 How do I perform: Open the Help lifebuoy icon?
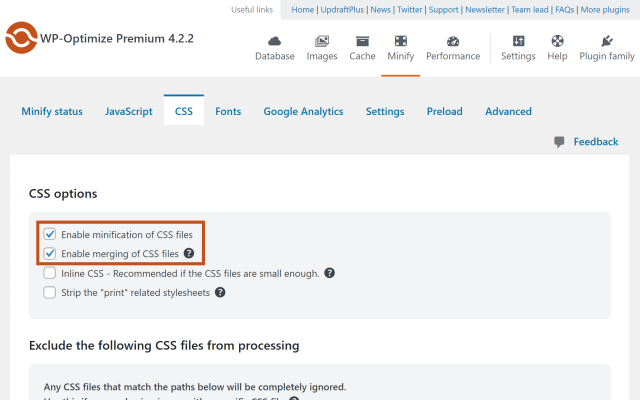[557, 41]
